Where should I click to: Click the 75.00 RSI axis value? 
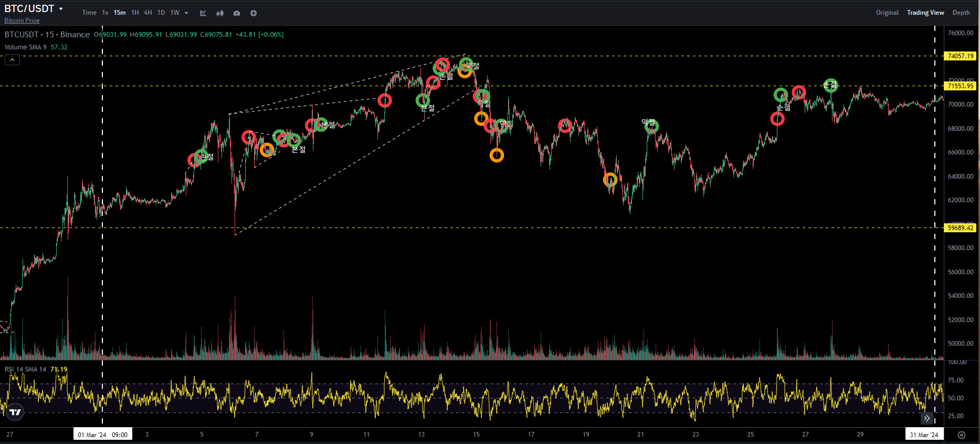tap(955, 380)
